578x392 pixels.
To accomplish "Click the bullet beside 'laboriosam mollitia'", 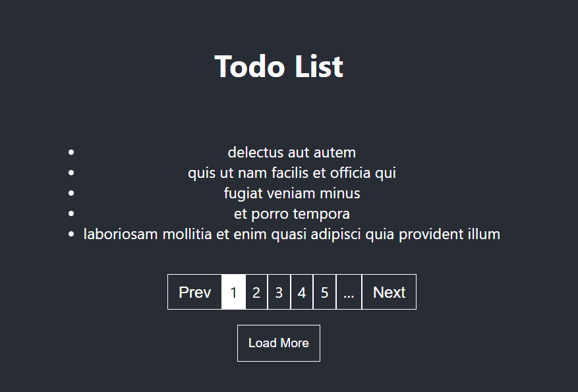I will point(71,234).
